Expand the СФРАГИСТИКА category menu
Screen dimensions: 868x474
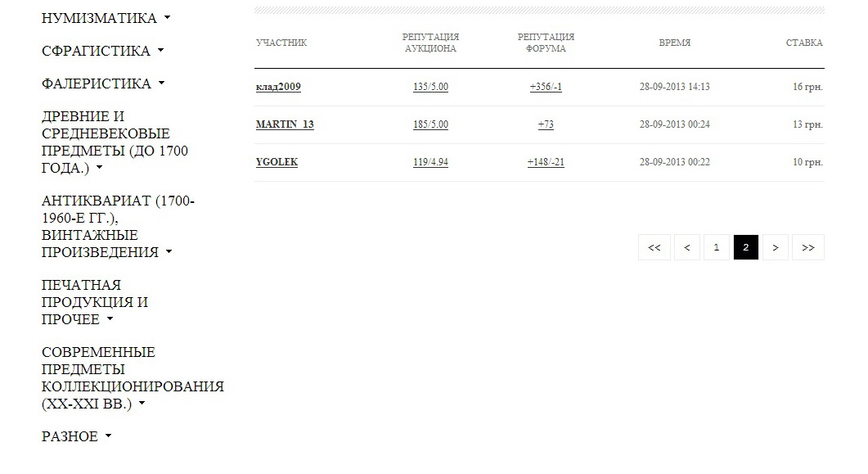pyautogui.click(x=102, y=51)
